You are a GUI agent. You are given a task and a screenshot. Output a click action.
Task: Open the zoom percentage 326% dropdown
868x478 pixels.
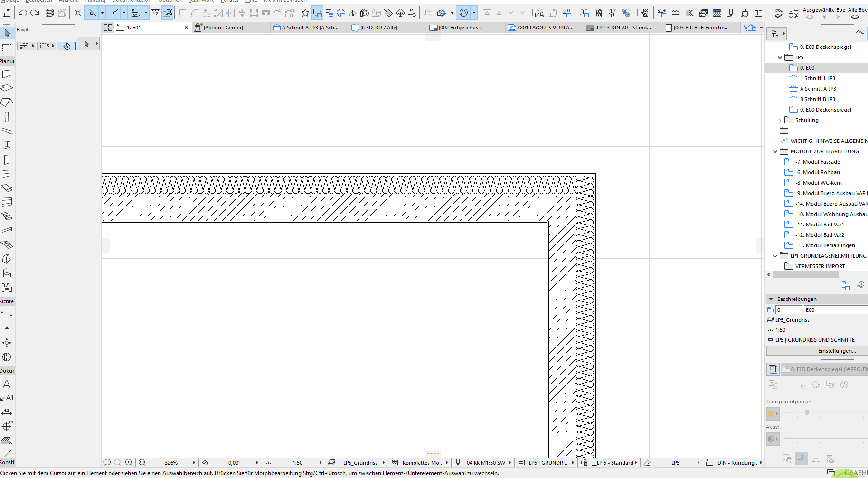click(x=194, y=463)
